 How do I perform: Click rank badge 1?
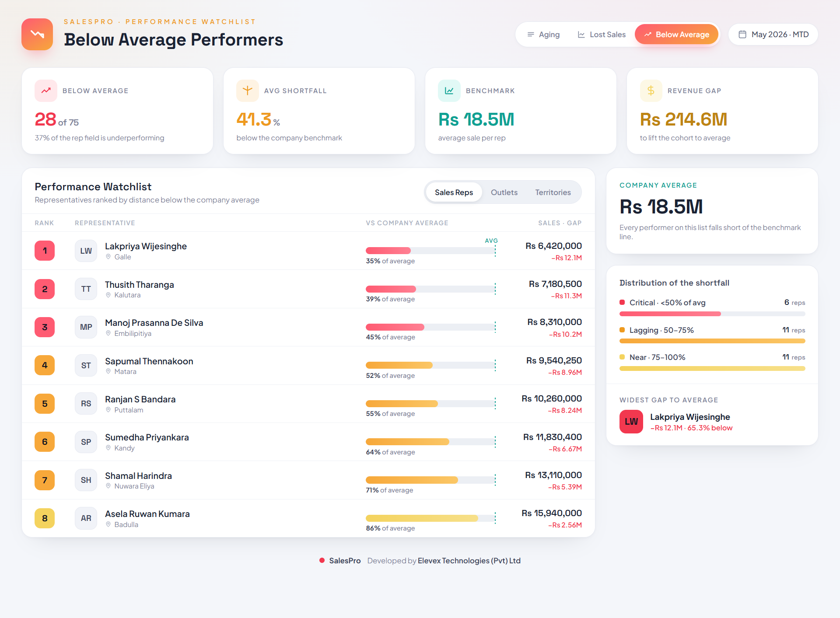click(45, 251)
